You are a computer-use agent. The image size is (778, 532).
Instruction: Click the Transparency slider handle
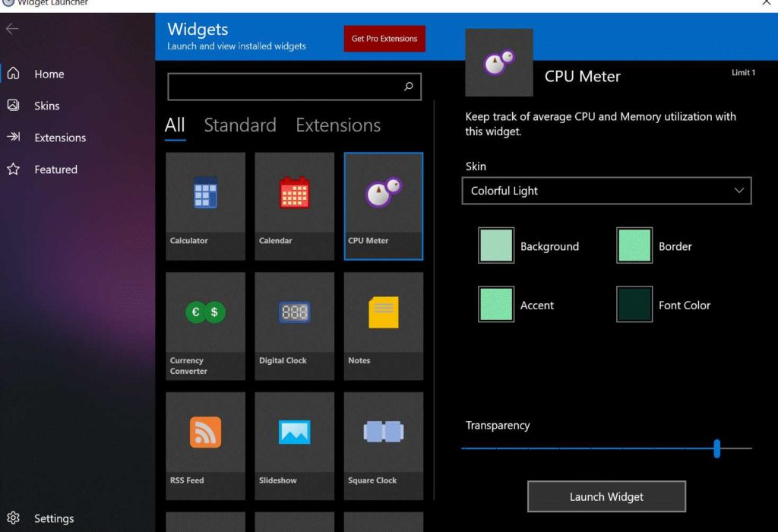click(716, 448)
